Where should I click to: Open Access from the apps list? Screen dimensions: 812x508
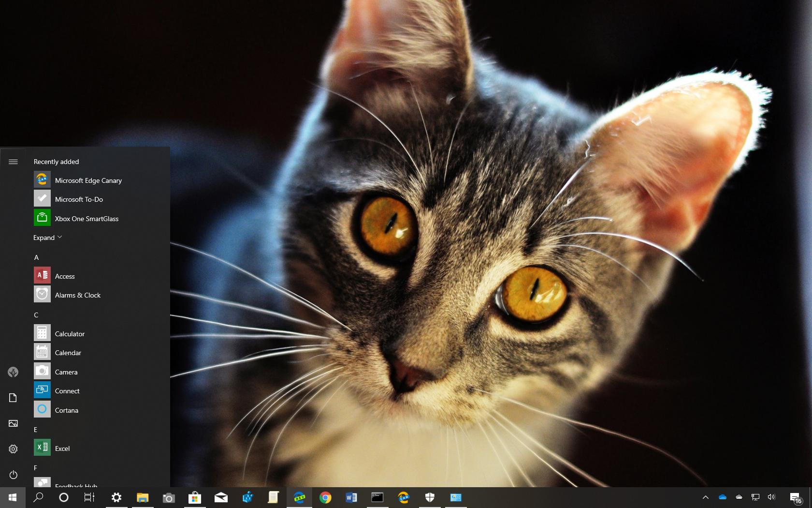tap(64, 276)
